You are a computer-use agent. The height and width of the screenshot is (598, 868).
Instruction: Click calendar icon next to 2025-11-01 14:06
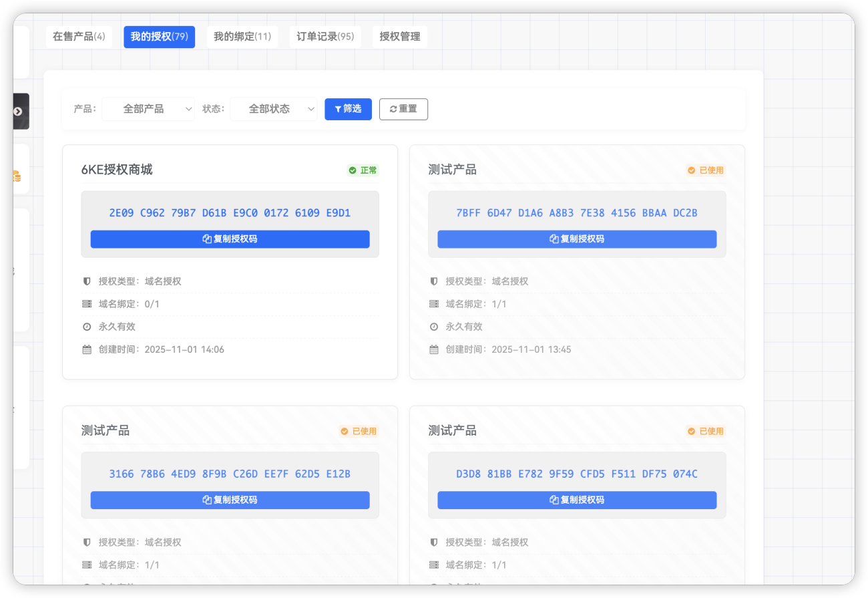coord(87,349)
